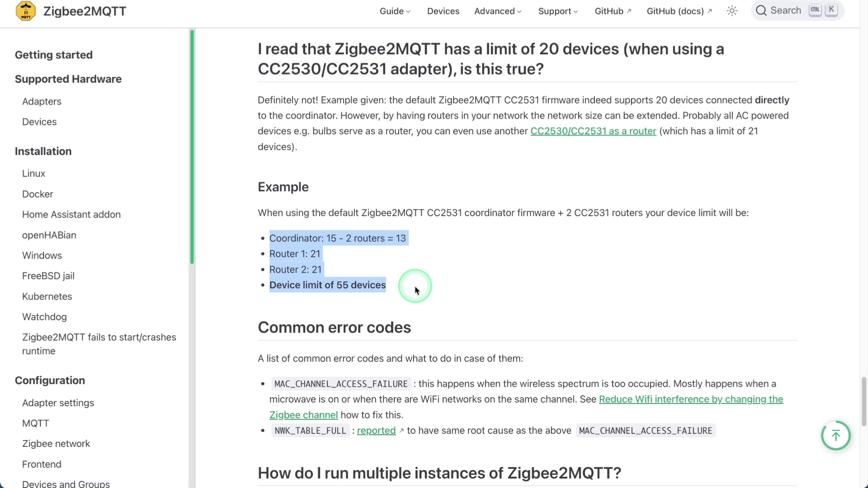This screenshot has width=868, height=488.
Task: Click the Zigbee2MQTT logo icon
Action: click(x=26, y=10)
